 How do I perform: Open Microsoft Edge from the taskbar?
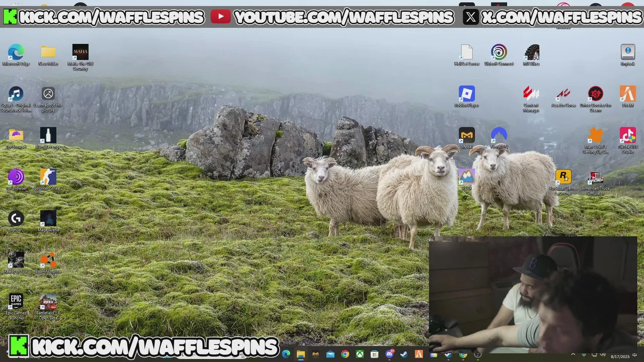[286, 354]
